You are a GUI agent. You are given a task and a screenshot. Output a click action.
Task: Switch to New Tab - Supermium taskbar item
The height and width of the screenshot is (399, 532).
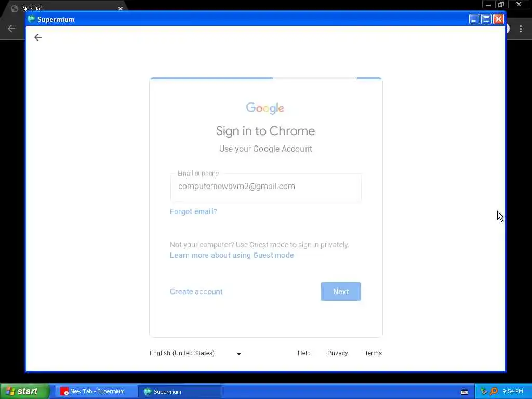tap(96, 392)
